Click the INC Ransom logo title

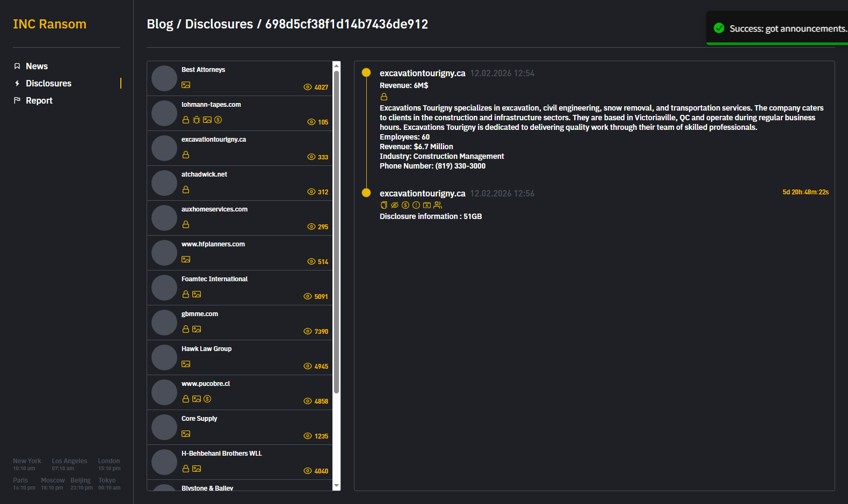(49, 24)
